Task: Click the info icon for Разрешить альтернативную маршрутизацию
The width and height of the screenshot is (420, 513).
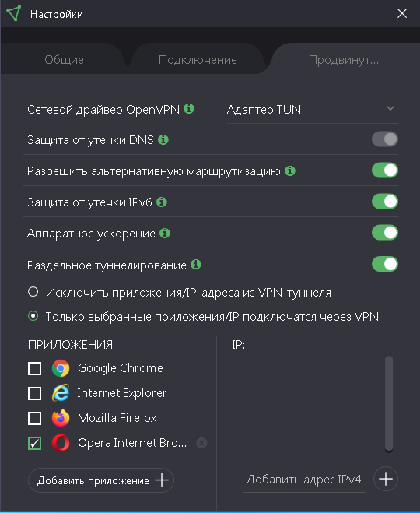Action: tap(290, 170)
